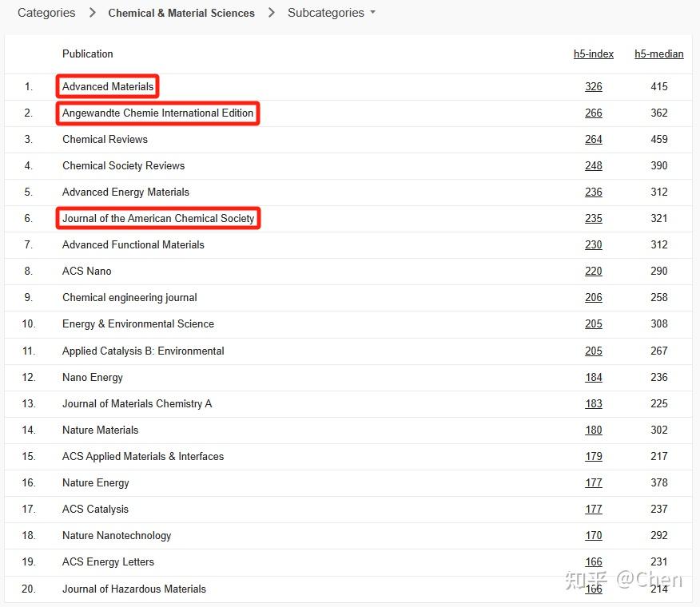Select the Chemical Reviews publication name

pyautogui.click(x=105, y=139)
